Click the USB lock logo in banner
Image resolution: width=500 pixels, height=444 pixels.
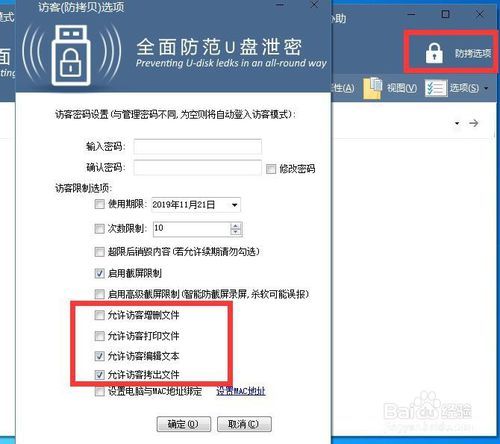[71, 55]
